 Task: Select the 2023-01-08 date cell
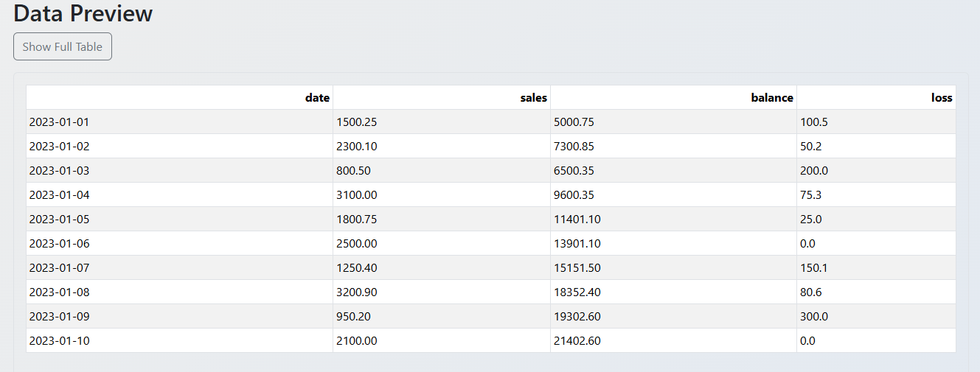(179, 292)
